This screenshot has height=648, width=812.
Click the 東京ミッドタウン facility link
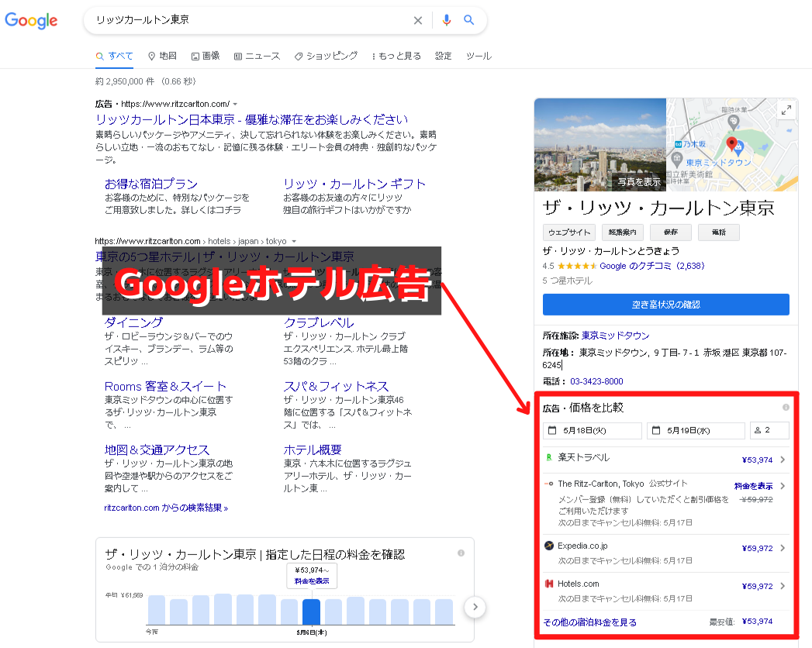615,336
